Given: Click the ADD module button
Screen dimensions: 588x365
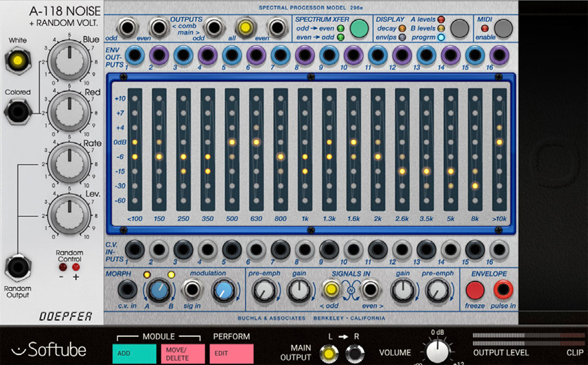Looking at the screenshot, I should (x=134, y=353).
